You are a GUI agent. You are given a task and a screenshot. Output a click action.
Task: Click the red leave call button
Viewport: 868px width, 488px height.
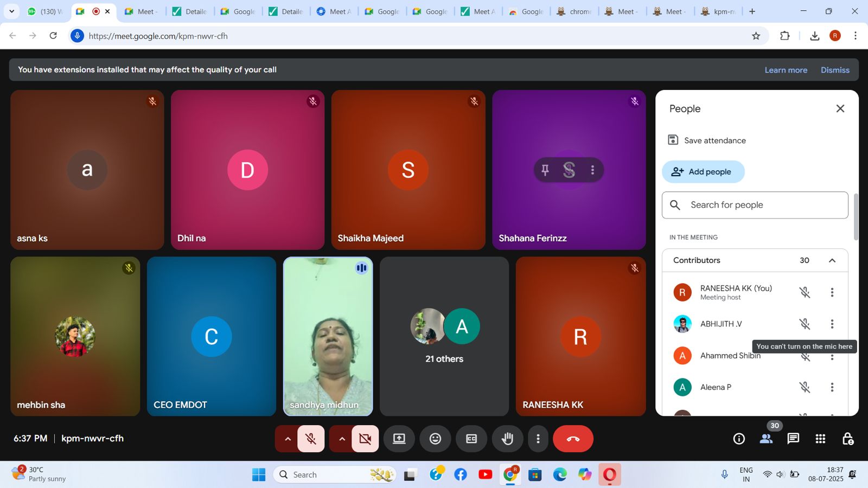[x=573, y=439]
